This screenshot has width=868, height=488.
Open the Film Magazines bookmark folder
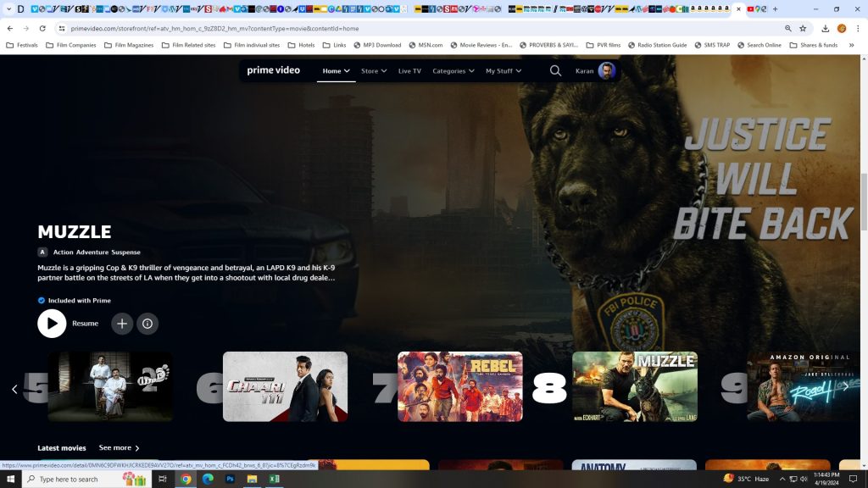click(x=129, y=45)
